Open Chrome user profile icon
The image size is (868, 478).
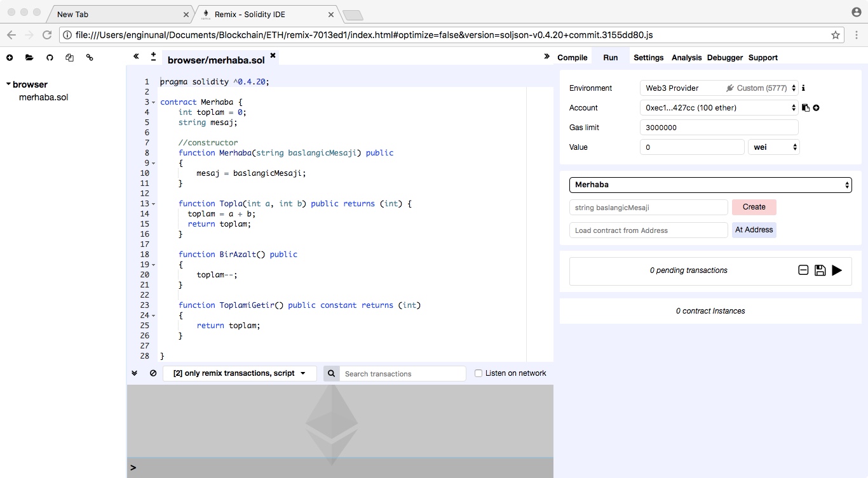(857, 12)
